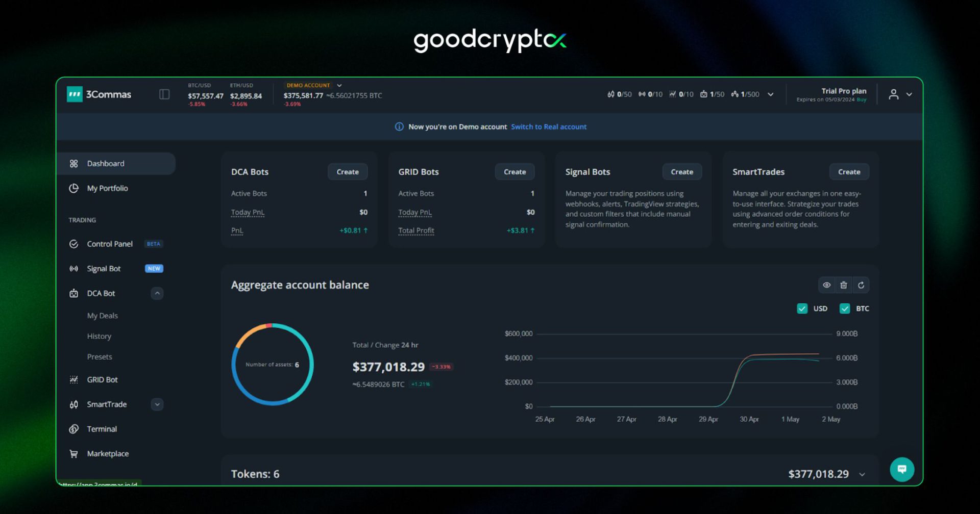
Task: Click the +$0.81 PnL value
Action: pyautogui.click(x=354, y=230)
